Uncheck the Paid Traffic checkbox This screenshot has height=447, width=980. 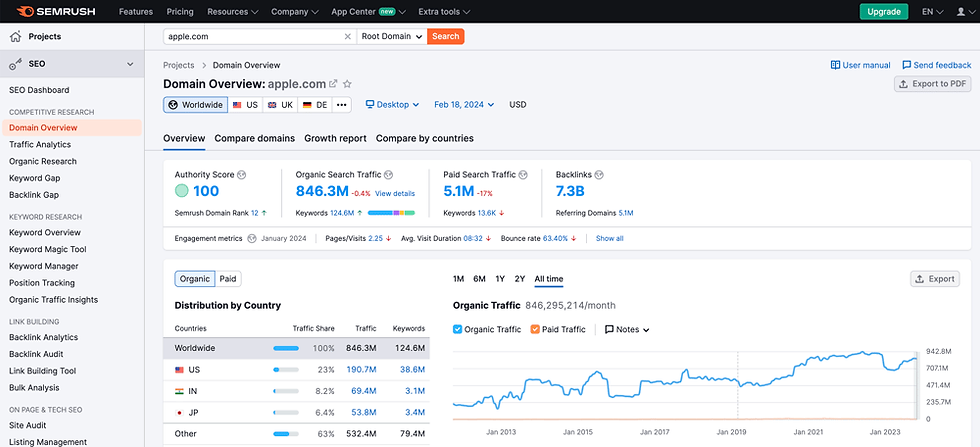pos(535,329)
